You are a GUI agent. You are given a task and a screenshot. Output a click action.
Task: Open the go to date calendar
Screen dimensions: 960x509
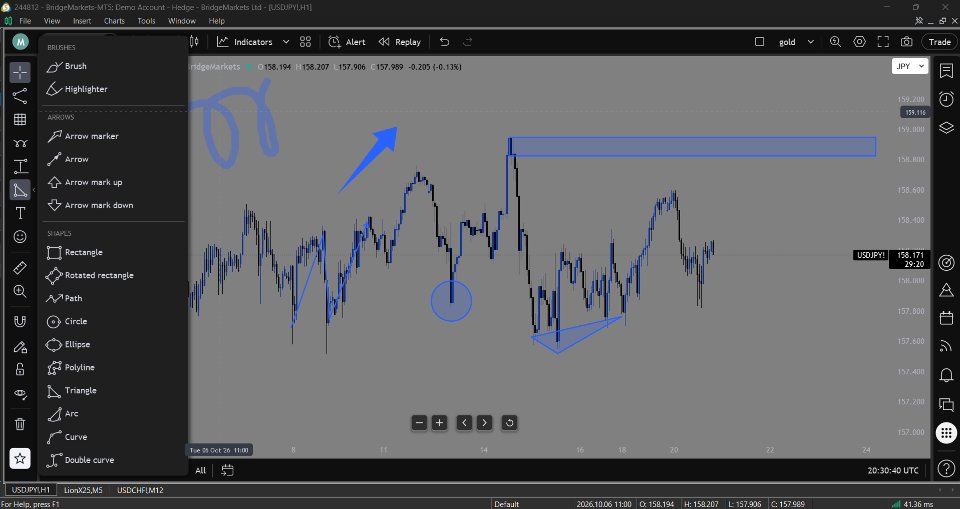227,470
